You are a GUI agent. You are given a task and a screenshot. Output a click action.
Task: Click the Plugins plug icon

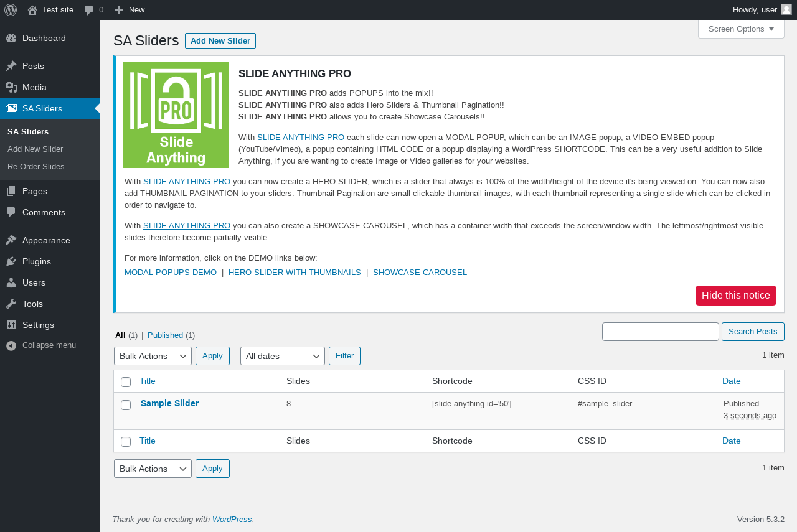click(x=11, y=261)
